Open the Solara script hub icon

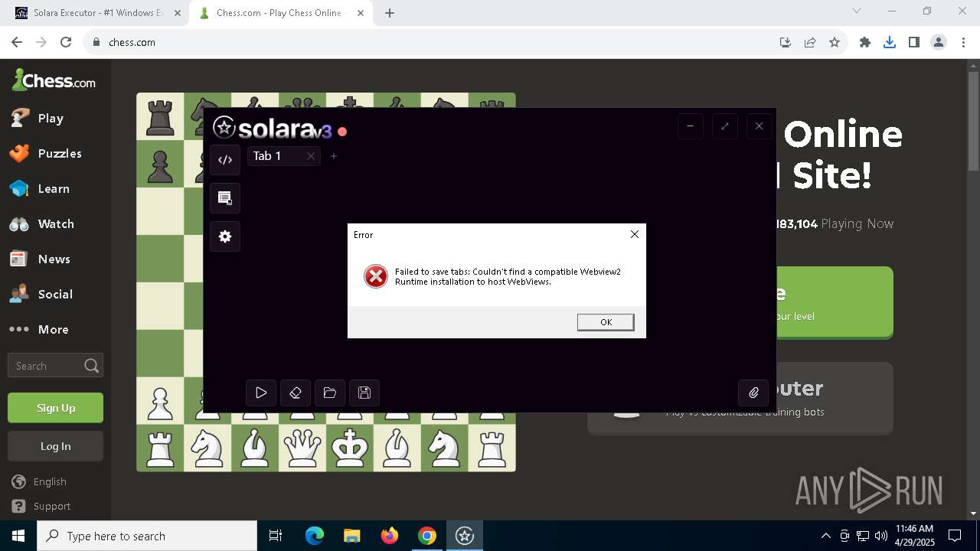point(225,198)
